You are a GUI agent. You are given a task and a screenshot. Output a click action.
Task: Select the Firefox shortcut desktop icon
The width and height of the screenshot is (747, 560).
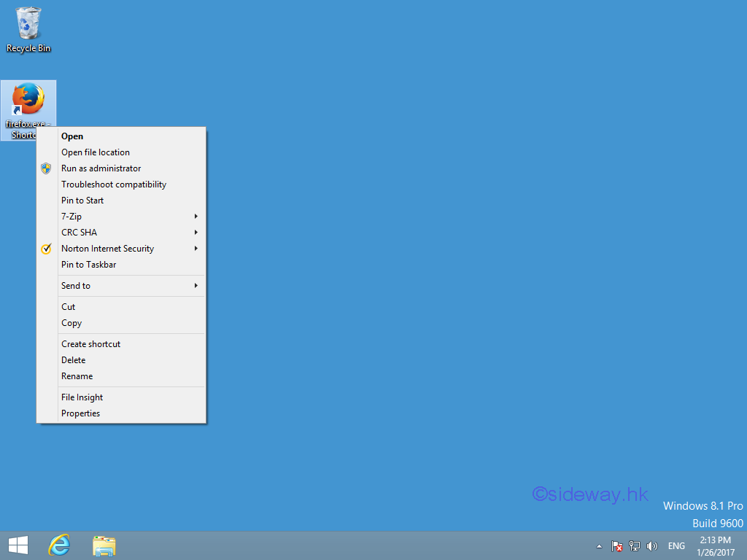tap(28, 101)
